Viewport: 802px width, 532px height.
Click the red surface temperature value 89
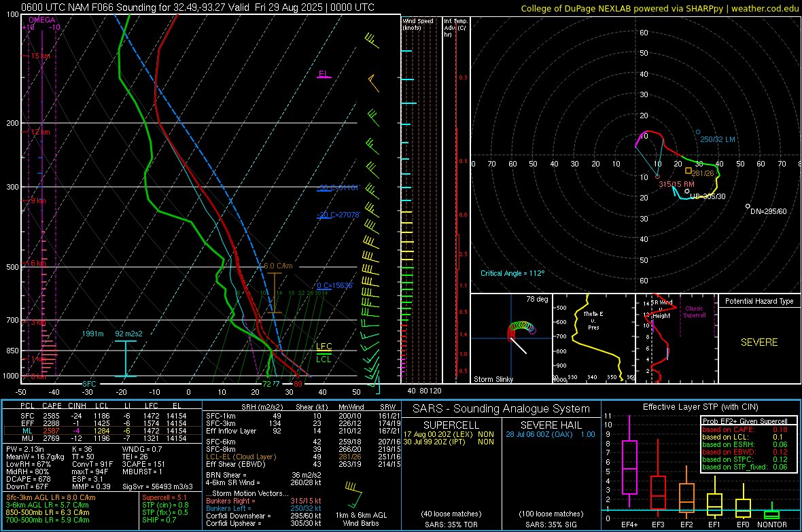tap(298, 384)
